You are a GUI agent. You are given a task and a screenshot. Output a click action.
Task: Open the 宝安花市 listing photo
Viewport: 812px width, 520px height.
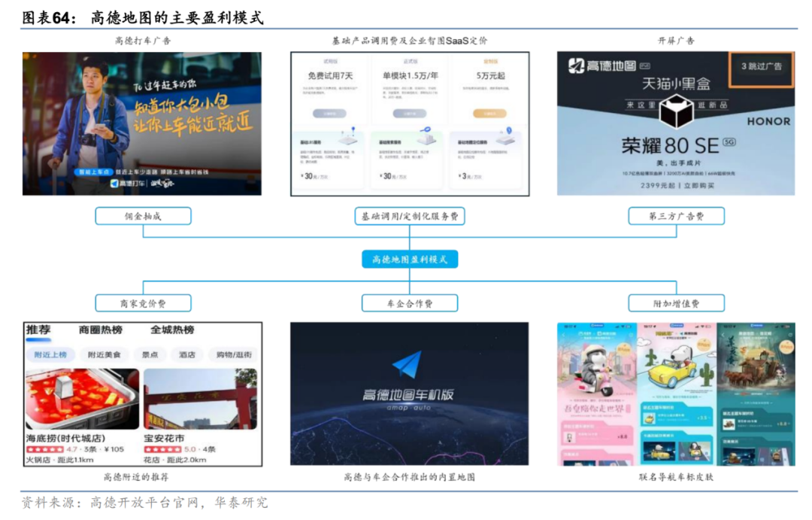tap(200, 399)
